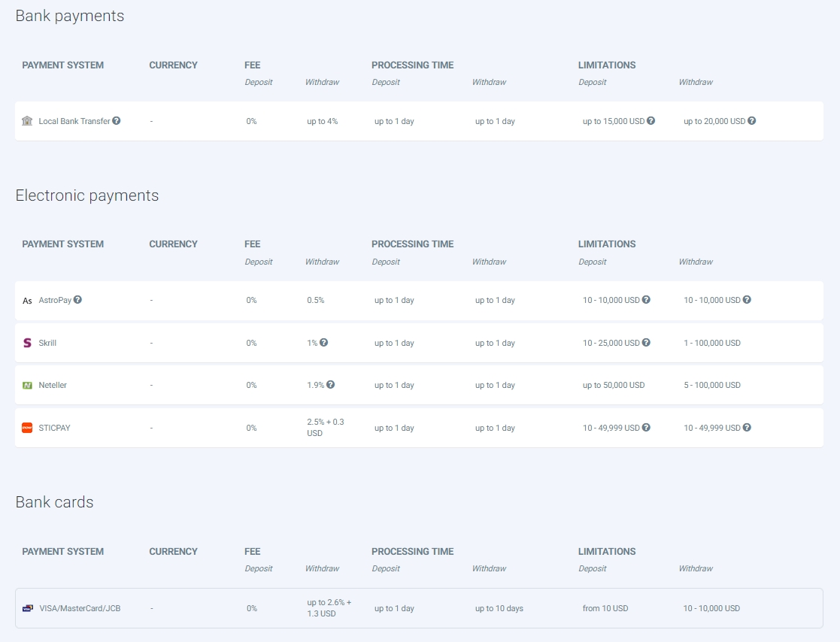Click the Neteller logo icon
840x642 pixels.
(27, 385)
